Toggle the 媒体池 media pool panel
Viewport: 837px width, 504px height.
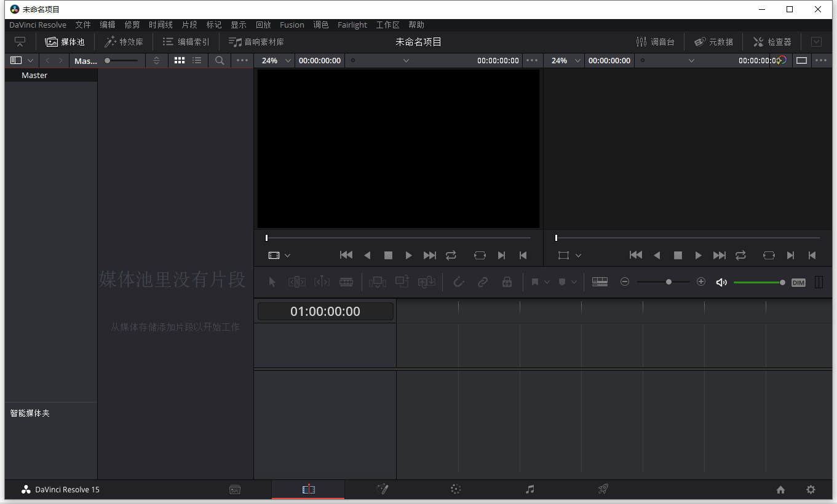65,42
